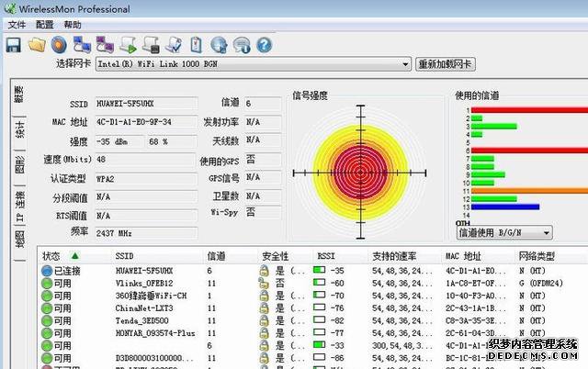
Task: Select the HUAWEI-SFSUMX network row SSID
Action: 144,271
